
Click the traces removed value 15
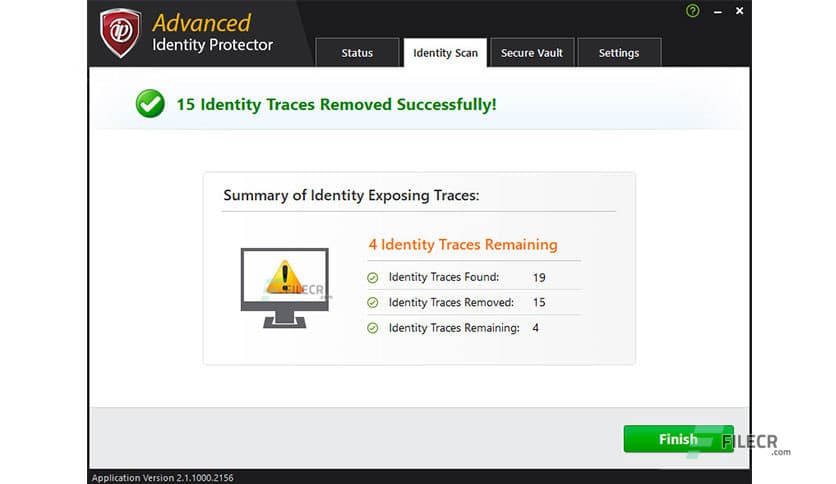coord(539,302)
